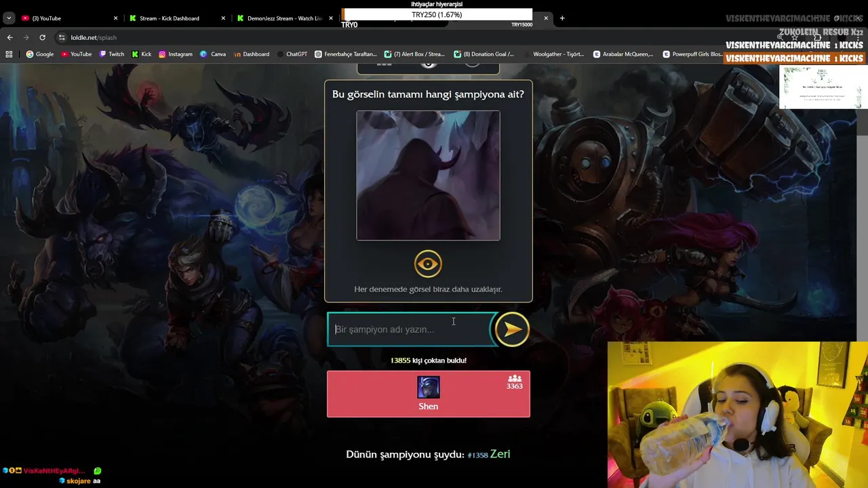
Task: Open the Dashboard bookmark
Action: pos(252,54)
